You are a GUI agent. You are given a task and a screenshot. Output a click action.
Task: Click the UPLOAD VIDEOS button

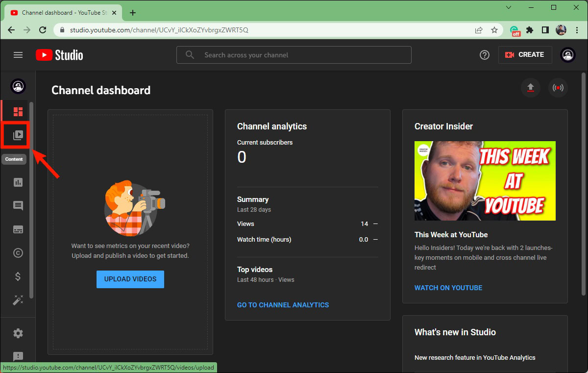click(x=130, y=279)
